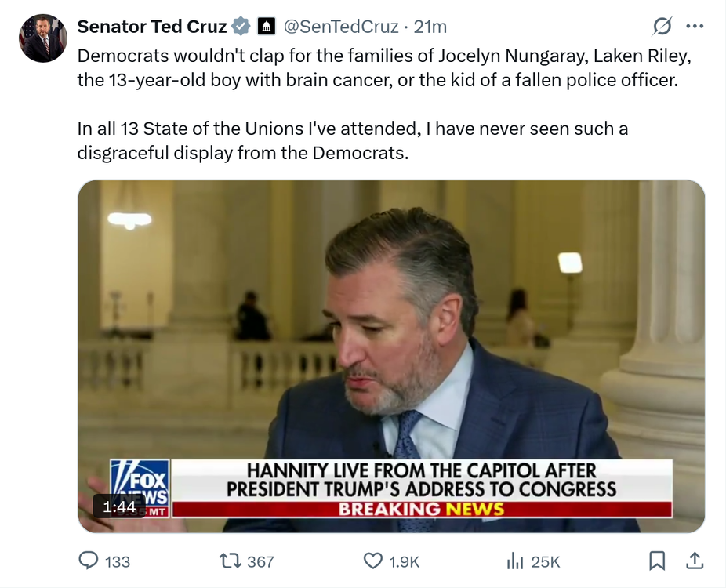Toggle repost using the arrows icon
Viewport: 726px width, 588px height.
click(231, 561)
